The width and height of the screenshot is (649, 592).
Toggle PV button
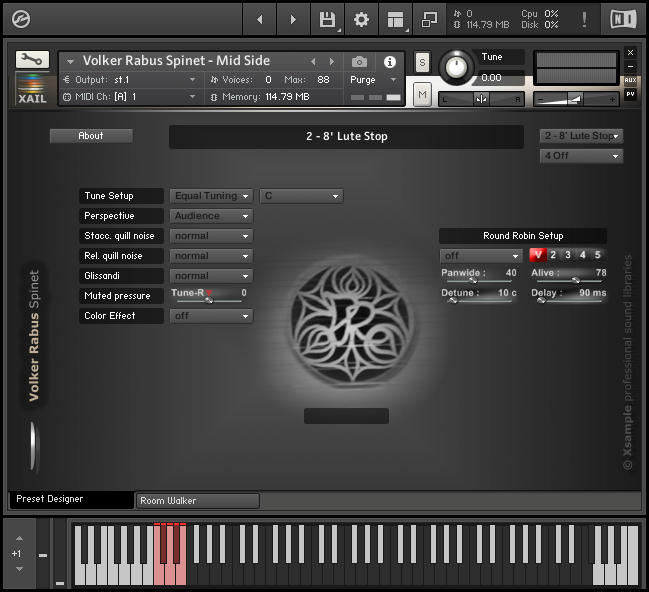click(x=630, y=94)
